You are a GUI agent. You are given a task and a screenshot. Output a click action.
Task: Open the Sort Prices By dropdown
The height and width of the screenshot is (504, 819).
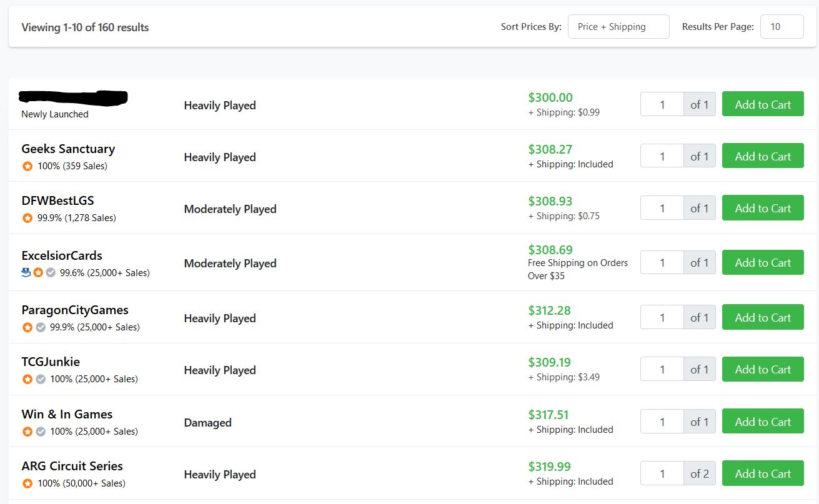(x=618, y=27)
